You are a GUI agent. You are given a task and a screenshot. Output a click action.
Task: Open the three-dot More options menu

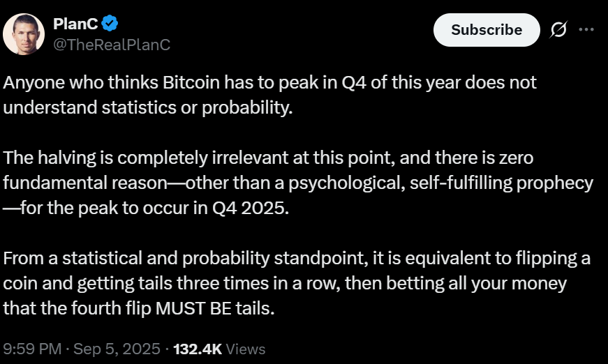pyautogui.click(x=586, y=30)
